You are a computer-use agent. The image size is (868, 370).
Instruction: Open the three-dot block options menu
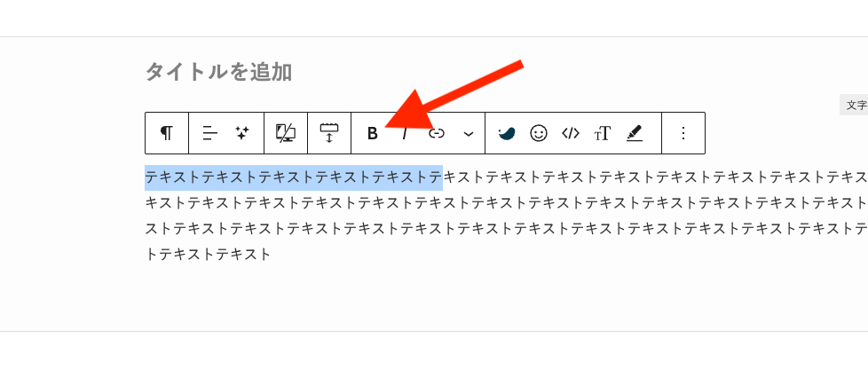pos(683,133)
